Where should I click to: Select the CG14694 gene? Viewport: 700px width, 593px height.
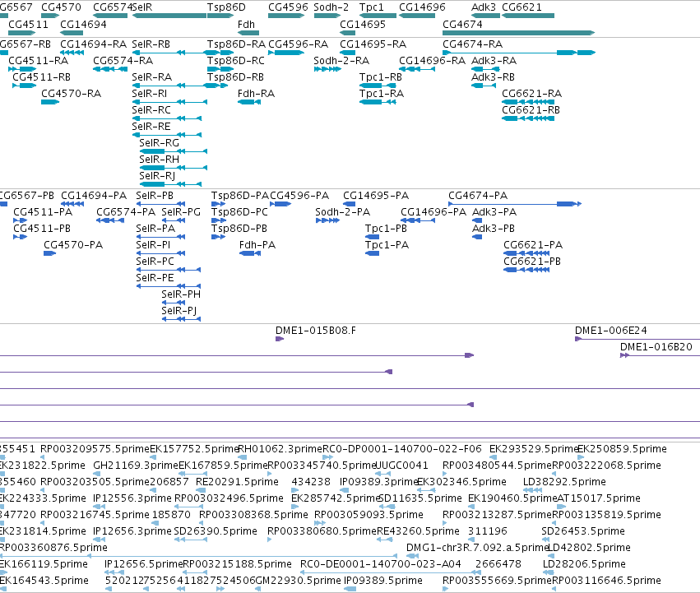click(x=72, y=33)
